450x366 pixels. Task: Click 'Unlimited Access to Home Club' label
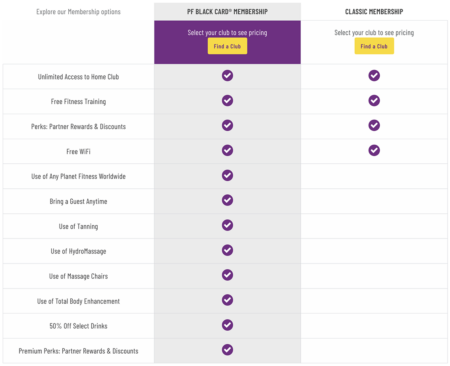pyautogui.click(x=78, y=77)
